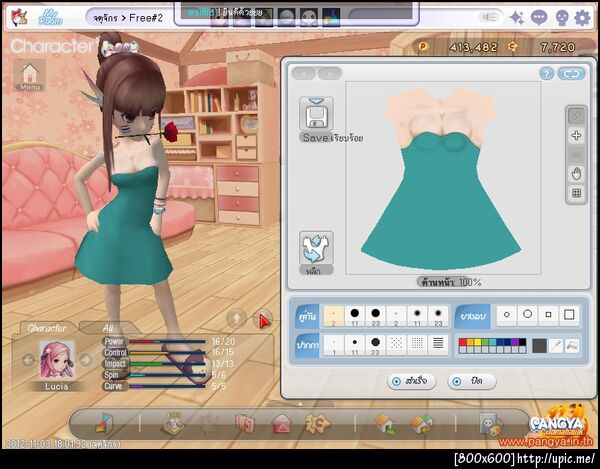Click Lucia character portrait

click(x=57, y=360)
